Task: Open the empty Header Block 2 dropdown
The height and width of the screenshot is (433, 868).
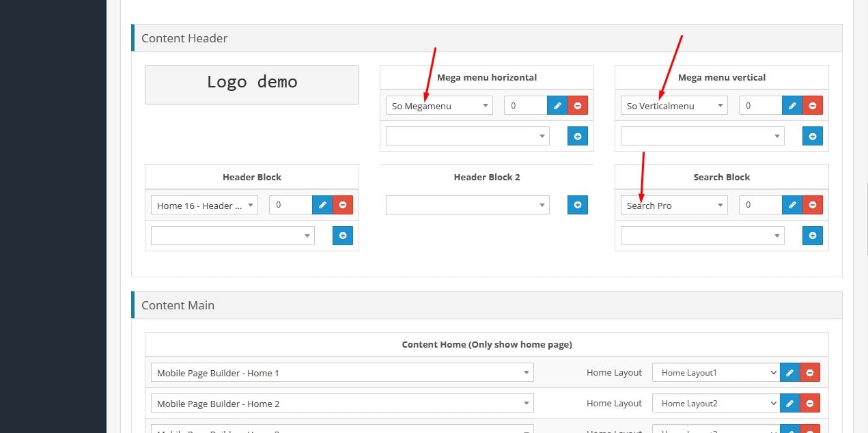Action: click(468, 205)
